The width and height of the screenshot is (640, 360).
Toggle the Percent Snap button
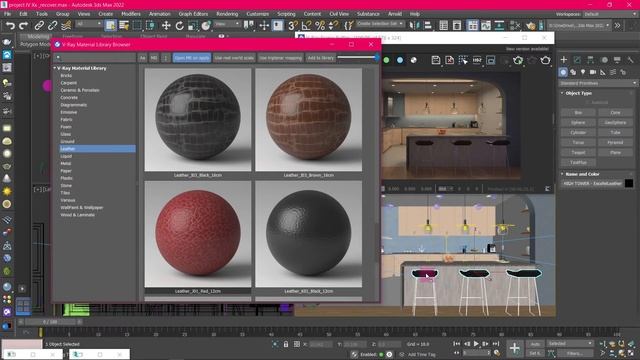pos(320,26)
